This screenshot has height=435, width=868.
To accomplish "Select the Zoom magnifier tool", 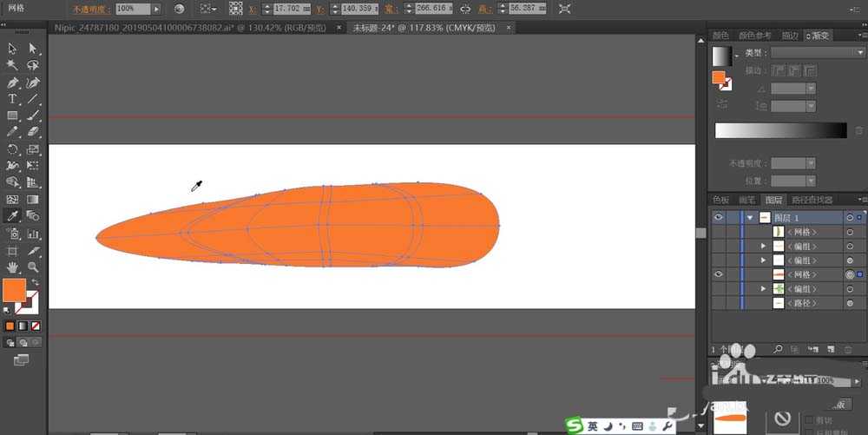I will (33, 267).
